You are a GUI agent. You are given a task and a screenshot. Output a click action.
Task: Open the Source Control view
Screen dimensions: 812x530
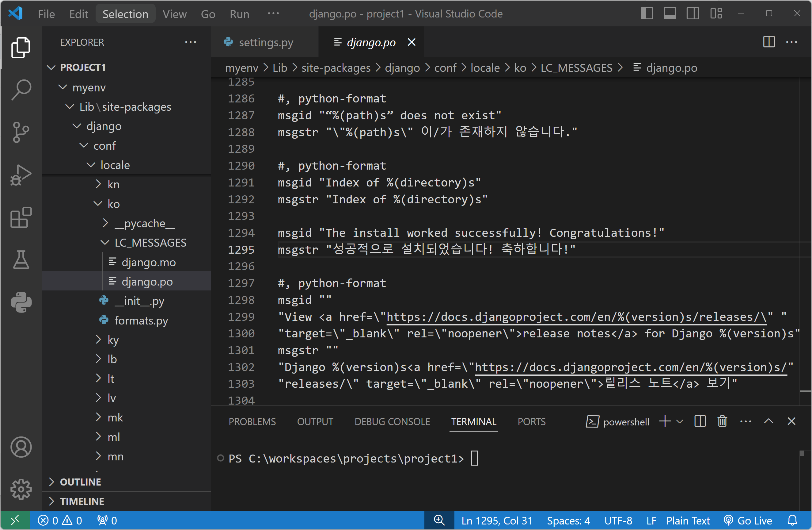click(x=21, y=132)
